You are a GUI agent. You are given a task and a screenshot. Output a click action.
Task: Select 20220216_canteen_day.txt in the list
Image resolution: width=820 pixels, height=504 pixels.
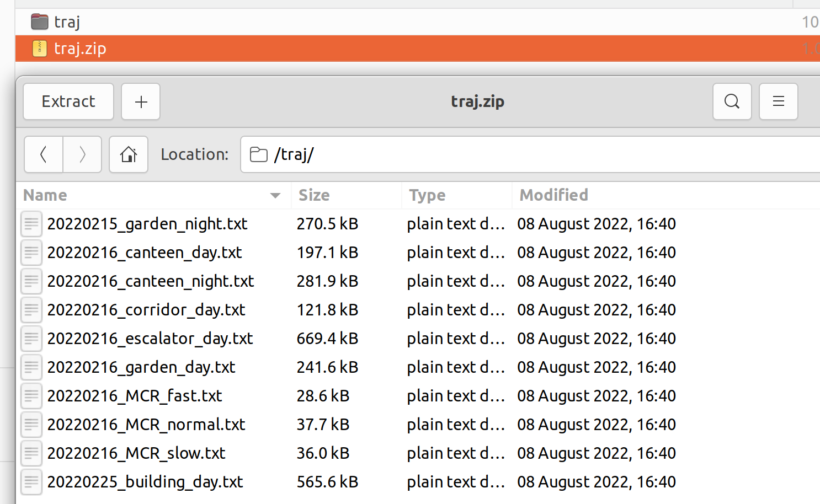(x=145, y=253)
